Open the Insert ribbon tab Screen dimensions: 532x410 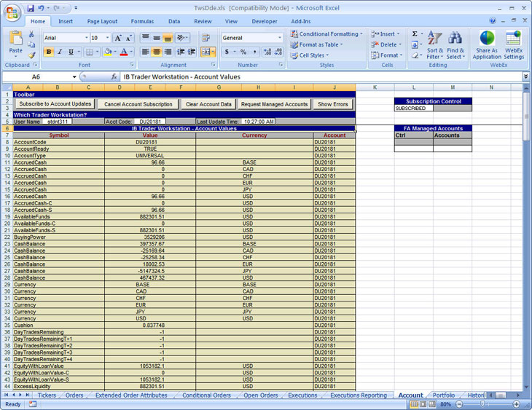pyautogui.click(x=66, y=21)
